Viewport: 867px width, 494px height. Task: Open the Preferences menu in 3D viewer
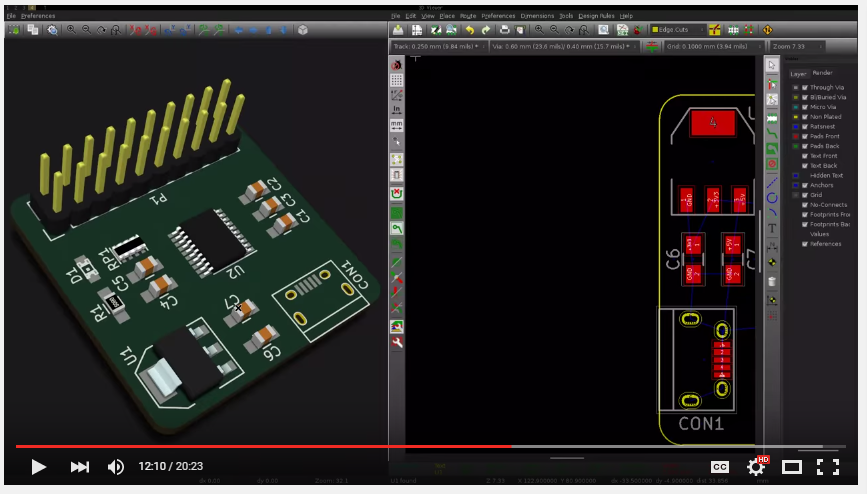pyautogui.click(x=38, y=16)
